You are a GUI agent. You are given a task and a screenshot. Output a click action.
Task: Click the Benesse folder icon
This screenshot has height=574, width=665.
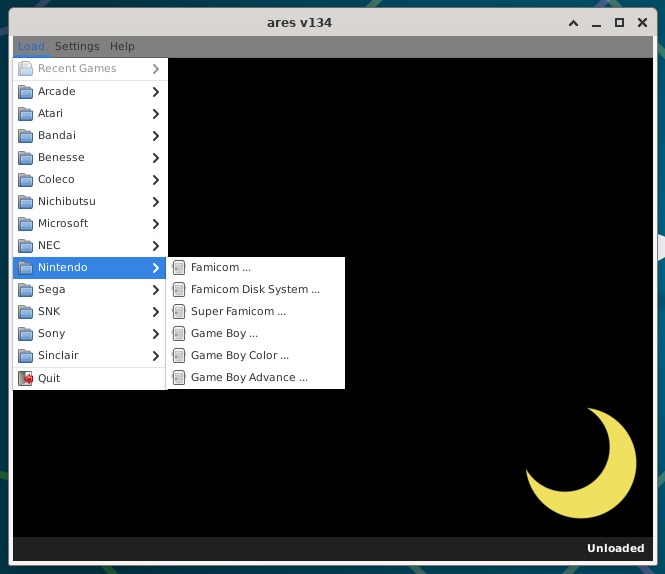25,158
